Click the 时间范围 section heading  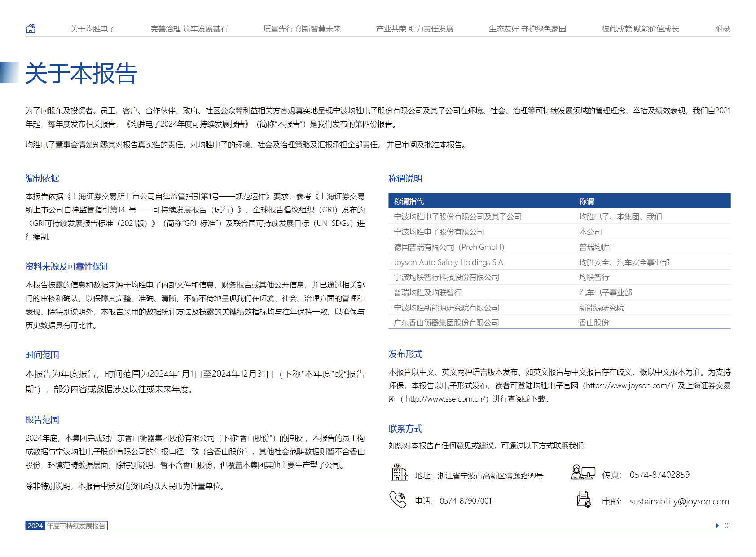42,355
